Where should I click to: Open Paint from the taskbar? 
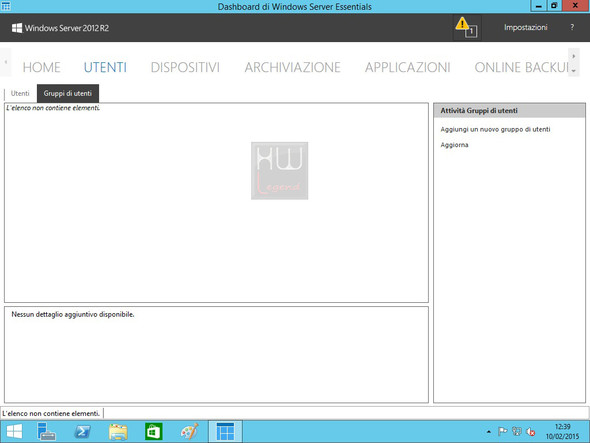click(x=189, y=431)
